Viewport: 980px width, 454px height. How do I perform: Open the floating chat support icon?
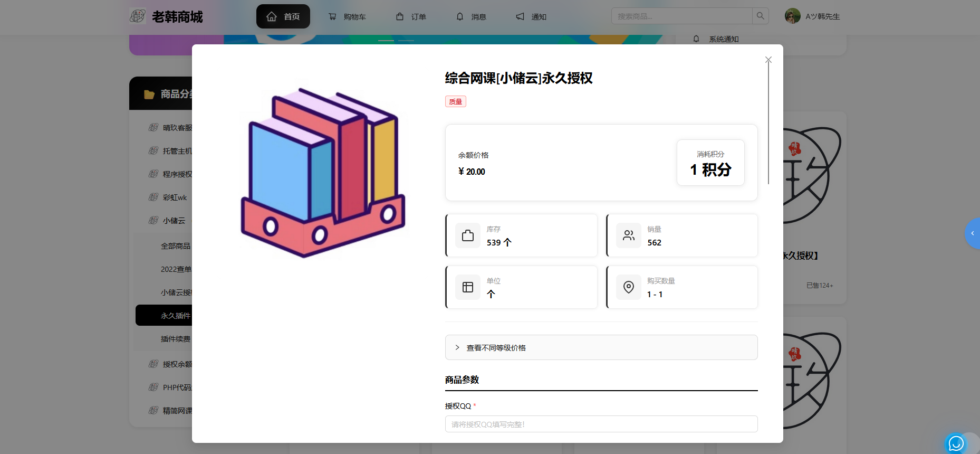click(956, 443)
